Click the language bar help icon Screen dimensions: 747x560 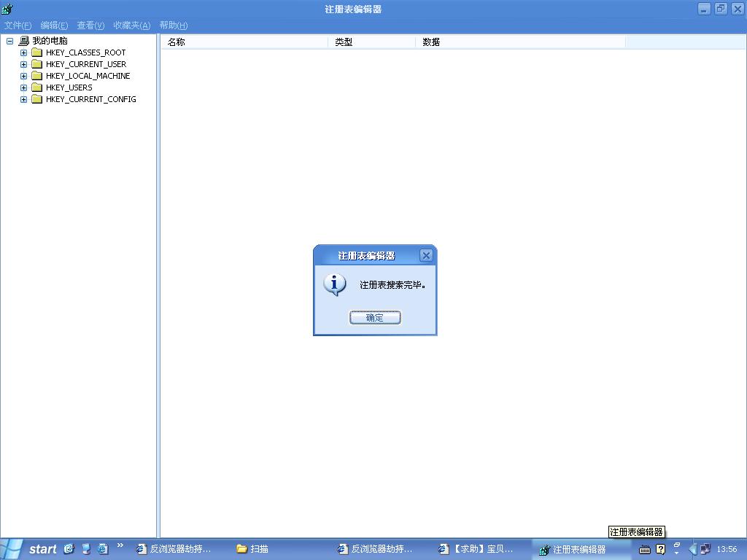(660, 549)
